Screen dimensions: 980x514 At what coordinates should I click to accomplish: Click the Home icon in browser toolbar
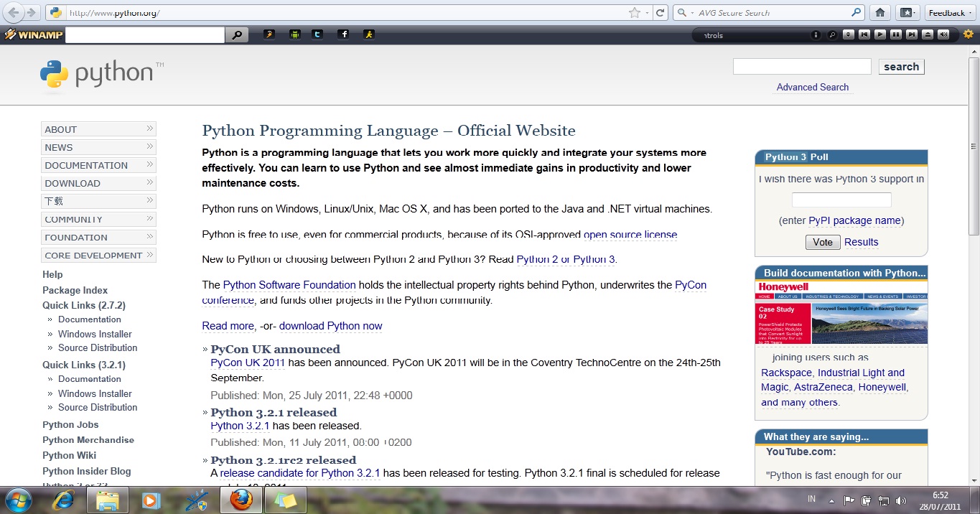879,13
